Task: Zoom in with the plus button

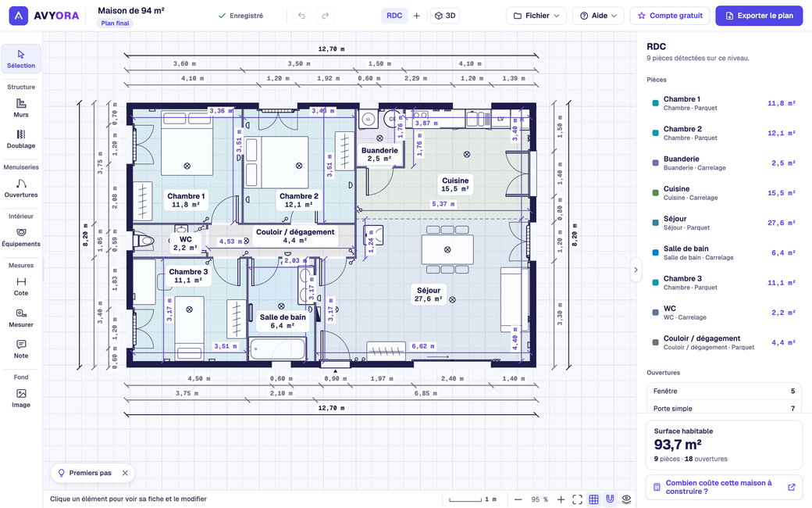Action: [x=561, y=499]
